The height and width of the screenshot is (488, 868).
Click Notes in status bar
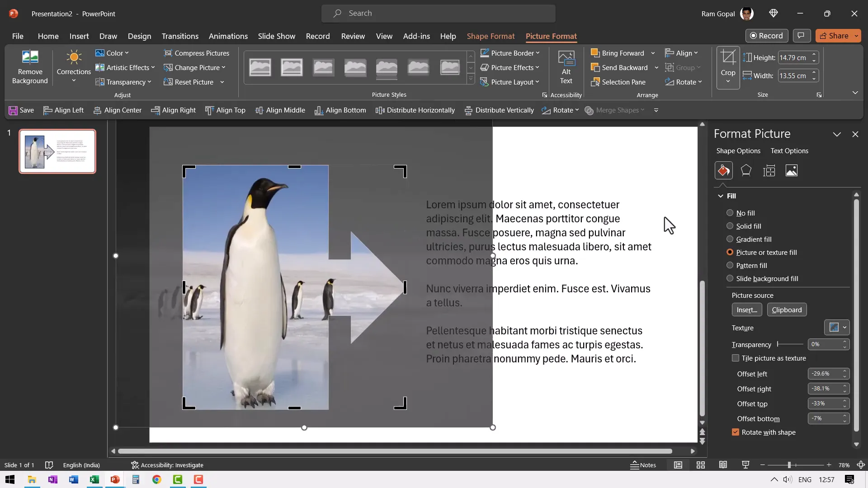click(643, 465)
